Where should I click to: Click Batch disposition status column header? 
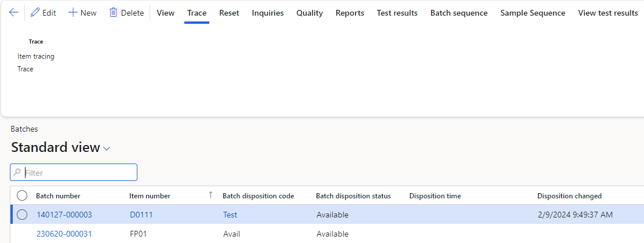[x=353, y=196]
